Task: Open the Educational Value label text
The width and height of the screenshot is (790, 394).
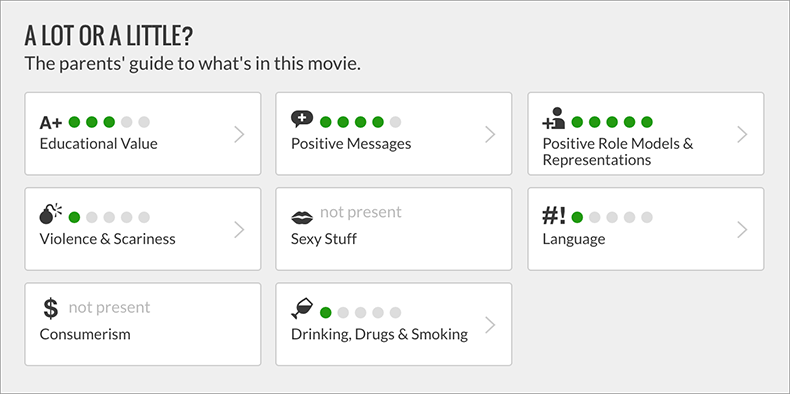Action: click(x=99, y=144)
